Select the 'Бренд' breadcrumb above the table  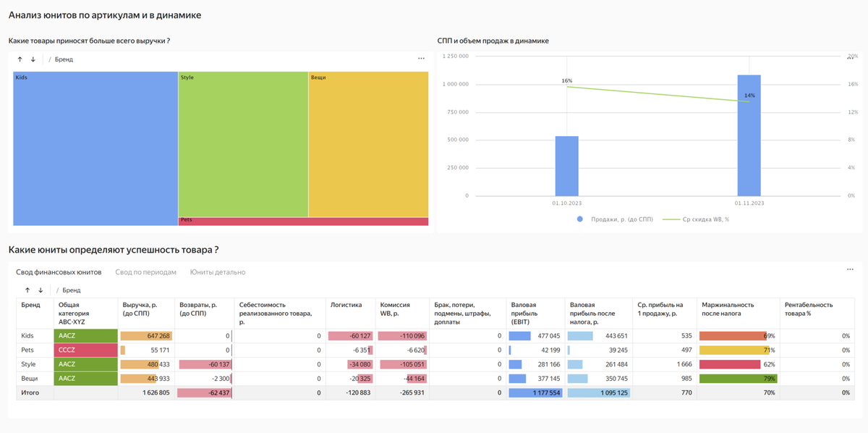click(71, 290)
